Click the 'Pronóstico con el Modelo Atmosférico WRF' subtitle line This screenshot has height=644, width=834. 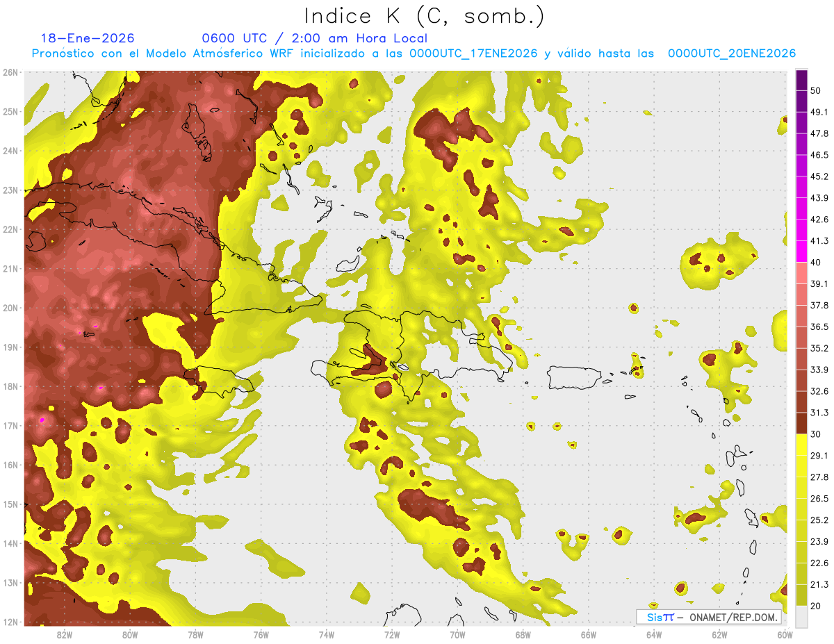414,53
